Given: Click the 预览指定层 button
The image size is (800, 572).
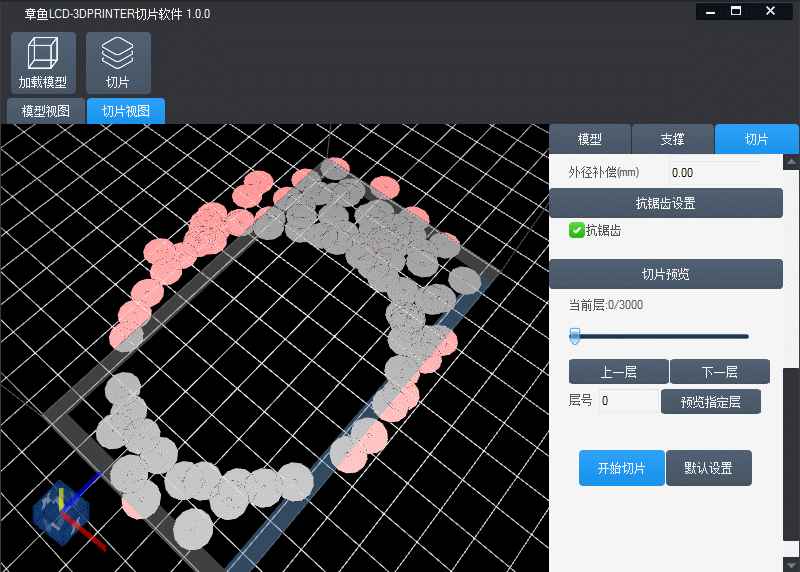Looking at the screenshot, I should (711, 402).
